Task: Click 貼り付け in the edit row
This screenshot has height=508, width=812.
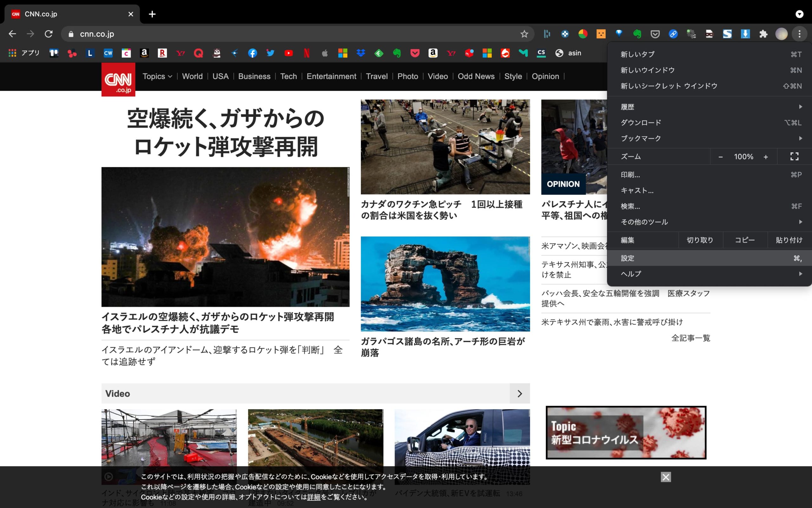Action: (x=789, y=240)
